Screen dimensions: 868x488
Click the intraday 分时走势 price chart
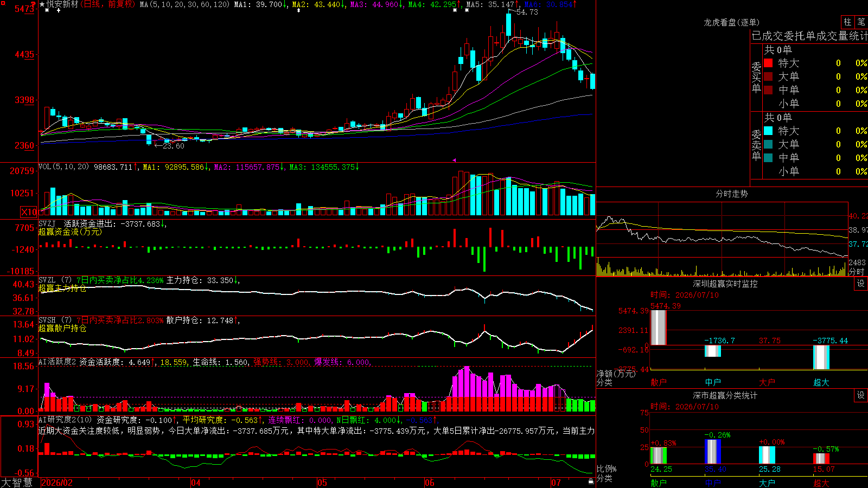722,230
